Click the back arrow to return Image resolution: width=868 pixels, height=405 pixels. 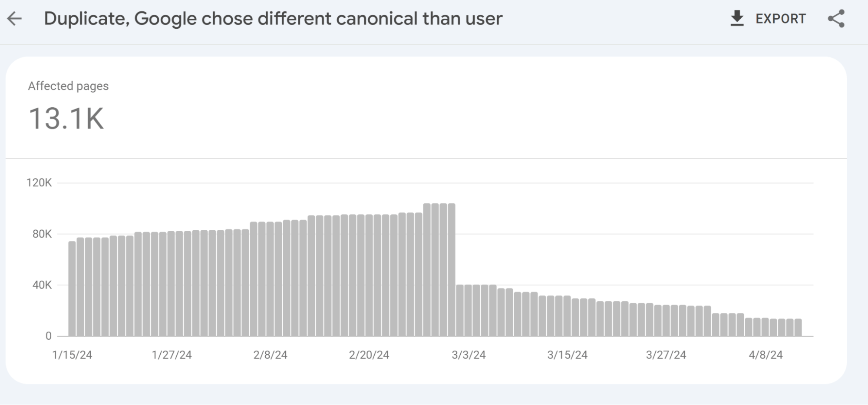click(x=14, y=18)
